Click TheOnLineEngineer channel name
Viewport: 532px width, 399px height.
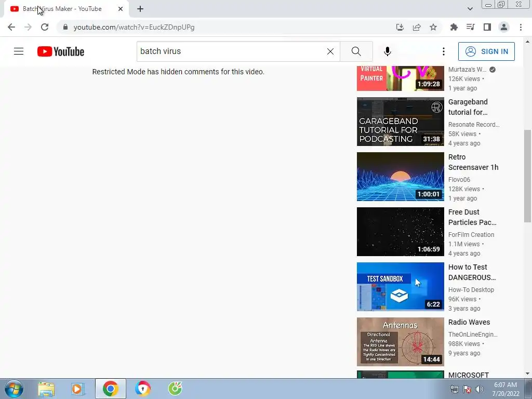point(473,335)
